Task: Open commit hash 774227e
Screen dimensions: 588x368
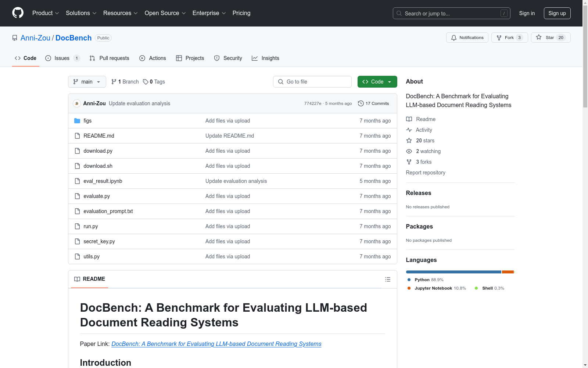Action: point(313,103)
